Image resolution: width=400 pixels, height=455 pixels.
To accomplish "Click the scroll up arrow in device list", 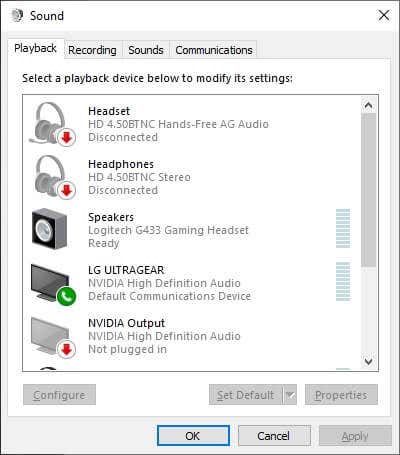I will click(369, 105).
